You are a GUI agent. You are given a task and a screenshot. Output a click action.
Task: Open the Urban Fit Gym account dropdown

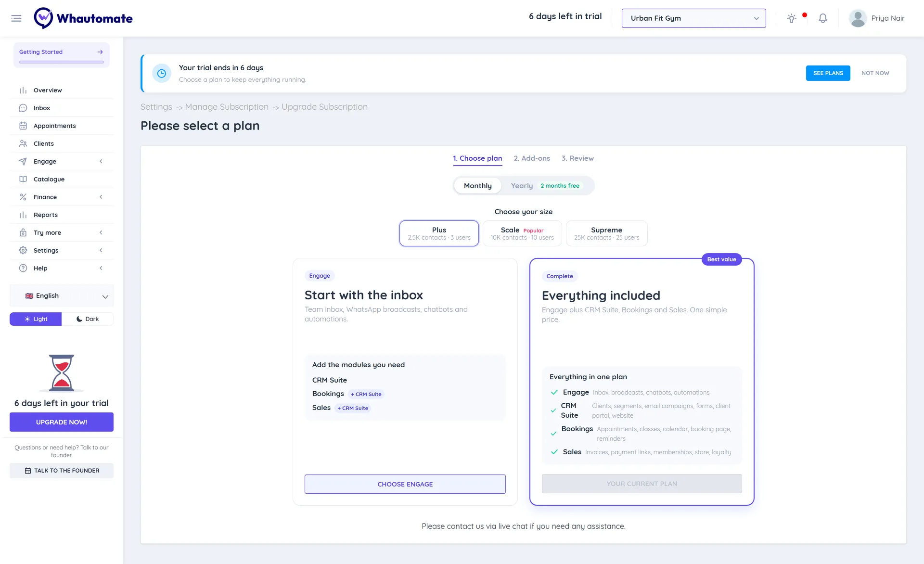693,18
